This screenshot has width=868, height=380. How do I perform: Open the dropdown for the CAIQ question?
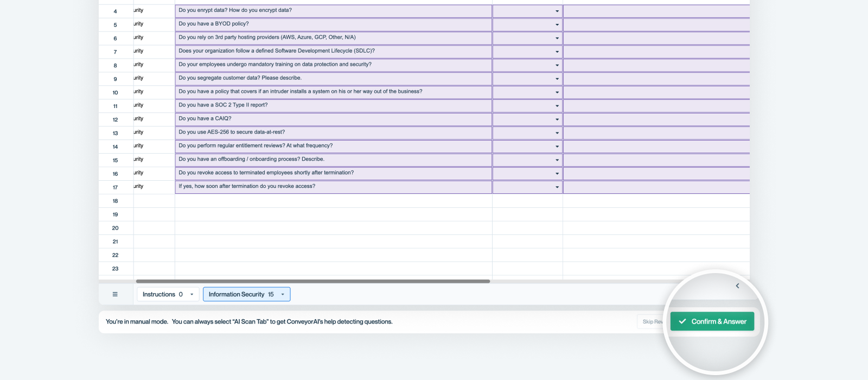pos(557,119)
